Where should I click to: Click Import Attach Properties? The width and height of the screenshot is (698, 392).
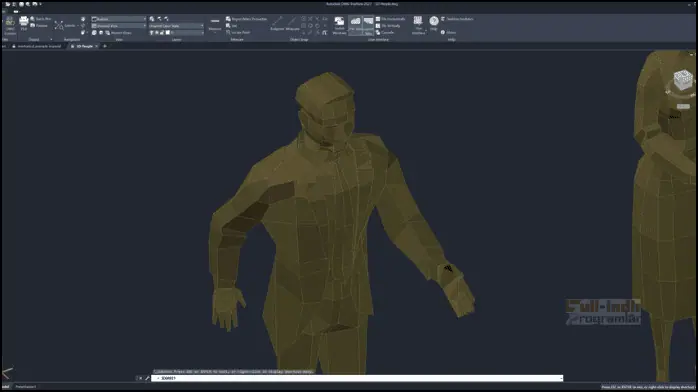[246, 19]
